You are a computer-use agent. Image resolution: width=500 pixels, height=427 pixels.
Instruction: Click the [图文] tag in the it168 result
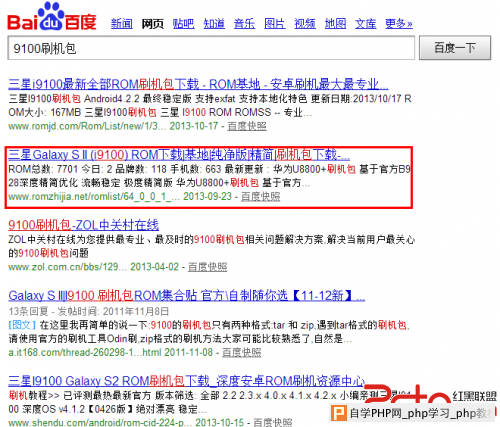click(x=22, y=325)
